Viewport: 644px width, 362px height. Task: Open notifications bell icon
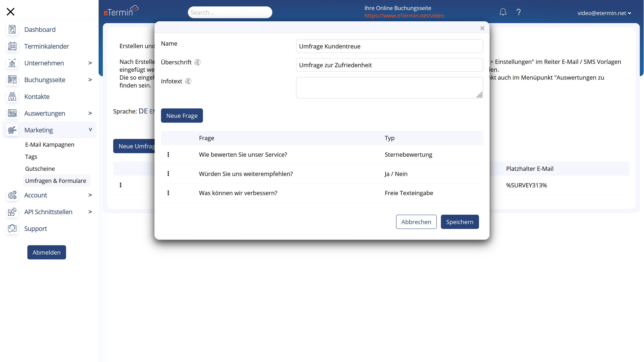pyautogui.click(x=503, y=12)
